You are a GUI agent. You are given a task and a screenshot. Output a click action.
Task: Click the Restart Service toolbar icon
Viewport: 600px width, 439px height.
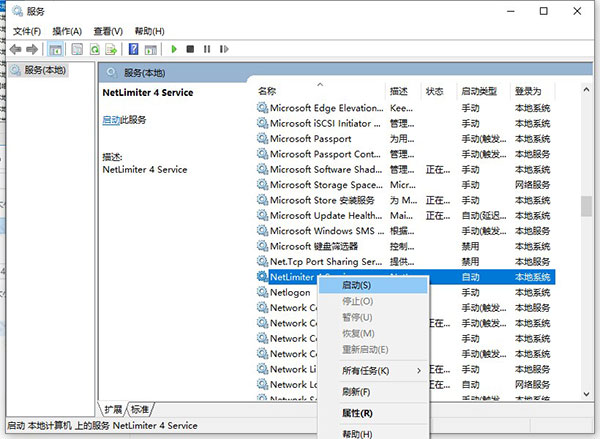click(221, 49)
